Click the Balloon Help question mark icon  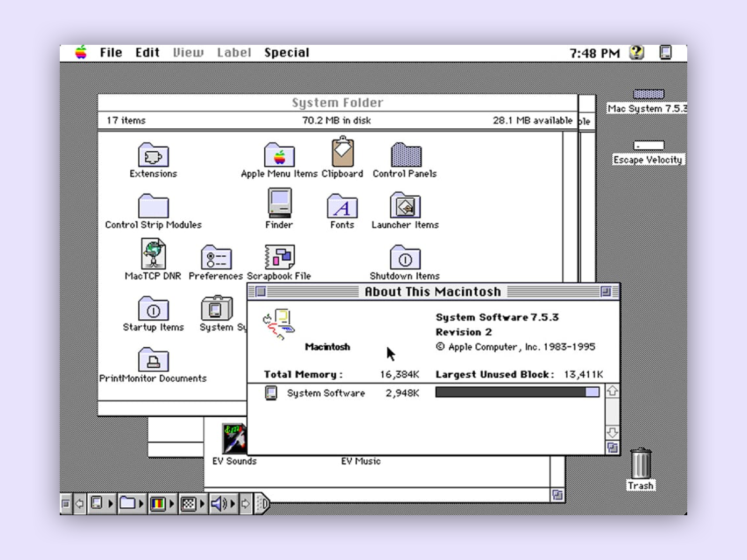click(x=636, y=52)
